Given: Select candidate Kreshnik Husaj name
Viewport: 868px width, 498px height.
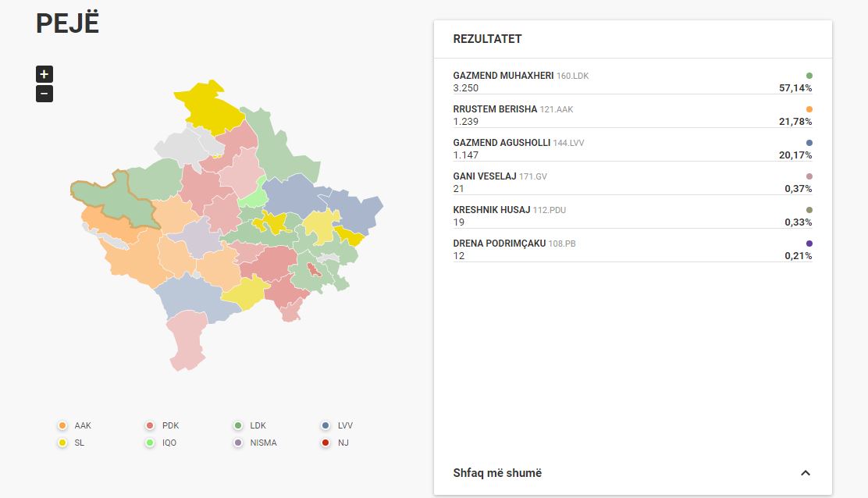Looking at the screenshot, I should 492,210.
